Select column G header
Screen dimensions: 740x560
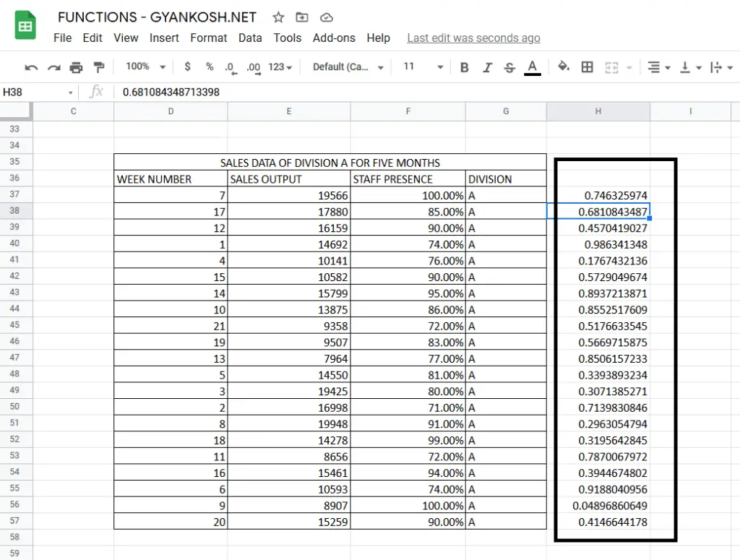(506, 111)
